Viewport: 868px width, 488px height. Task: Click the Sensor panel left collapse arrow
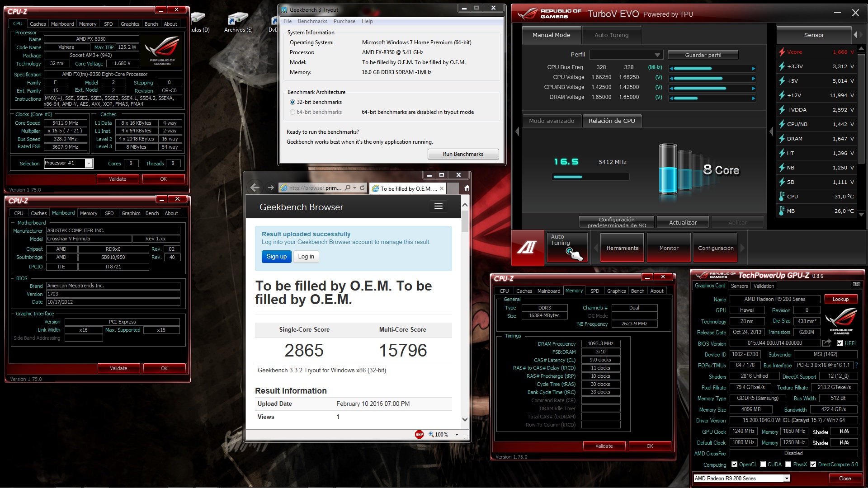coord(855,35)
